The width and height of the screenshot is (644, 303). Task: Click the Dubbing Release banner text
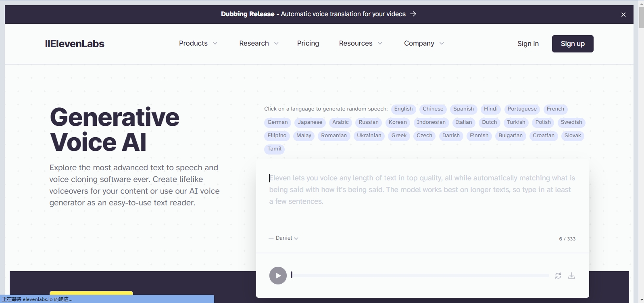click(313, 14)
